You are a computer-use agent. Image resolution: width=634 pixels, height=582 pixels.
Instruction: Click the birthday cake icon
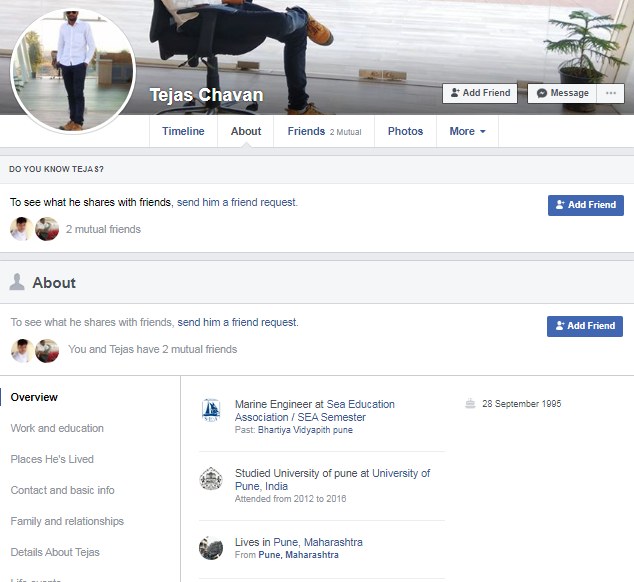click(x=470, y=404)
